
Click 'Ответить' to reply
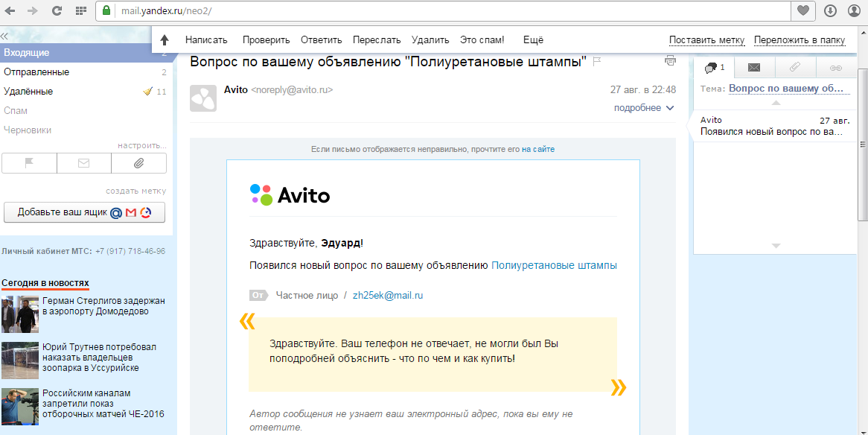click(x=322, y=40)
